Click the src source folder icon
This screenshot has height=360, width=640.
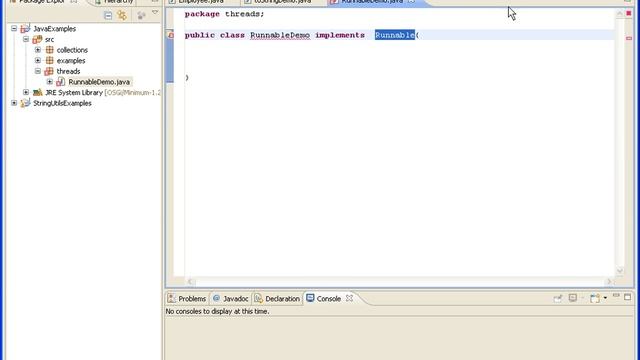[x=37, y=39]
